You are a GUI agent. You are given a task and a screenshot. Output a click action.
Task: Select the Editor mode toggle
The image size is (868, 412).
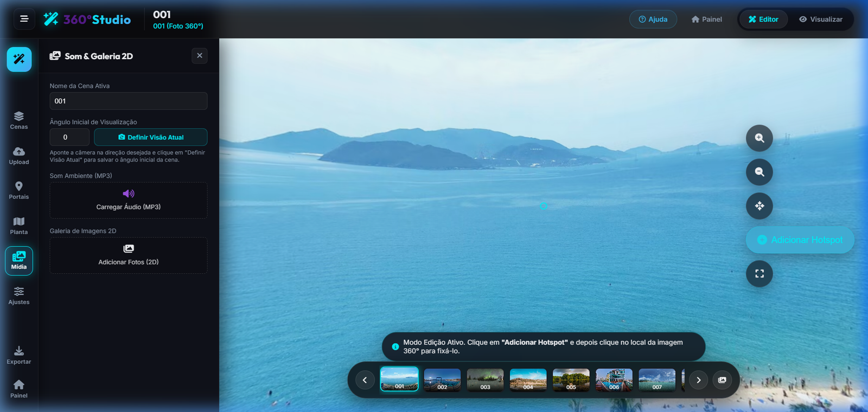tap(763, 19)
